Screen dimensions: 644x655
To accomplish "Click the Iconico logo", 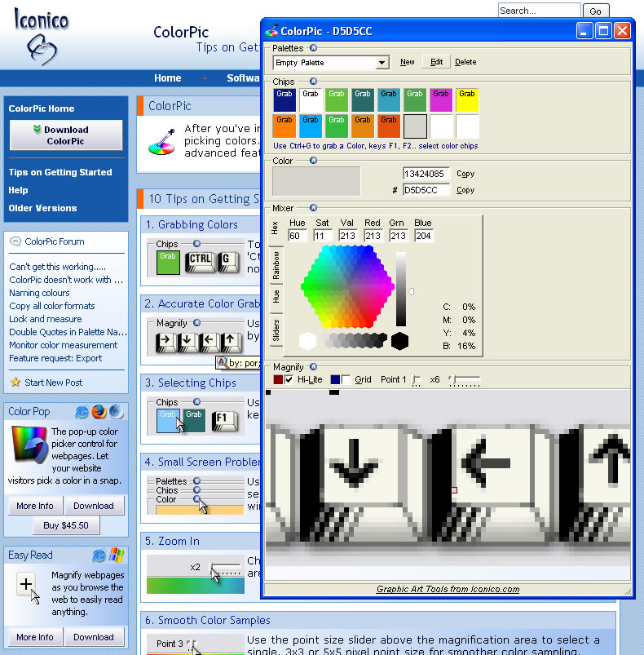I will pos(42,36).
